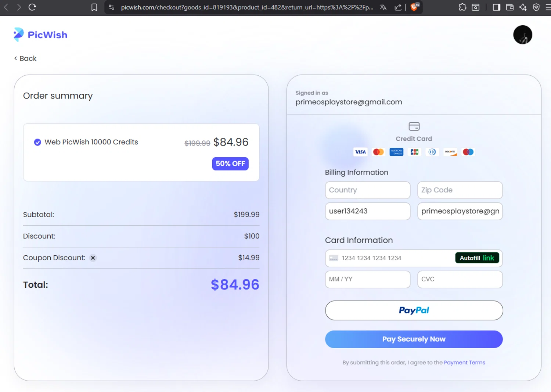Click the Visa card logo
This screenshot has width=551, height=392.
pyautogui.click(x=360, y=152)
